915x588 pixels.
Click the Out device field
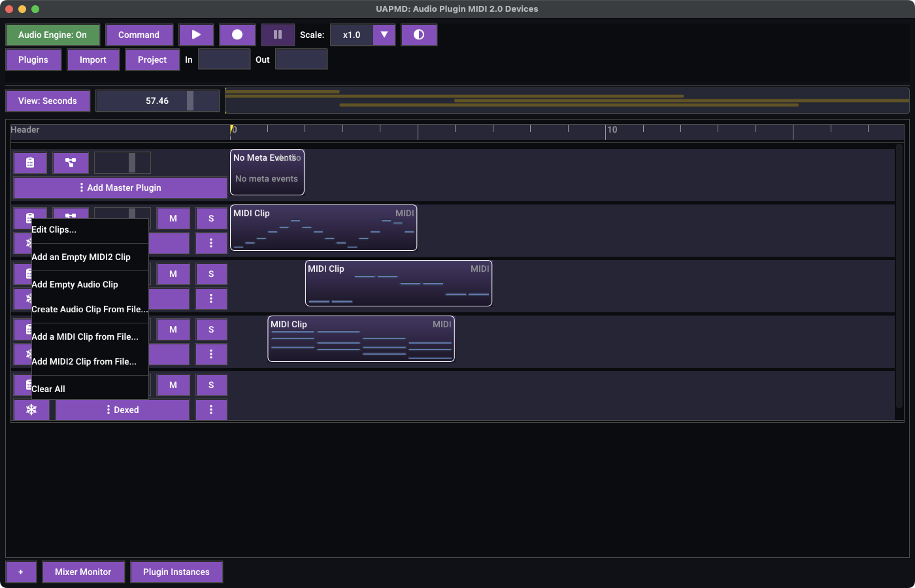tap(301, 59)
